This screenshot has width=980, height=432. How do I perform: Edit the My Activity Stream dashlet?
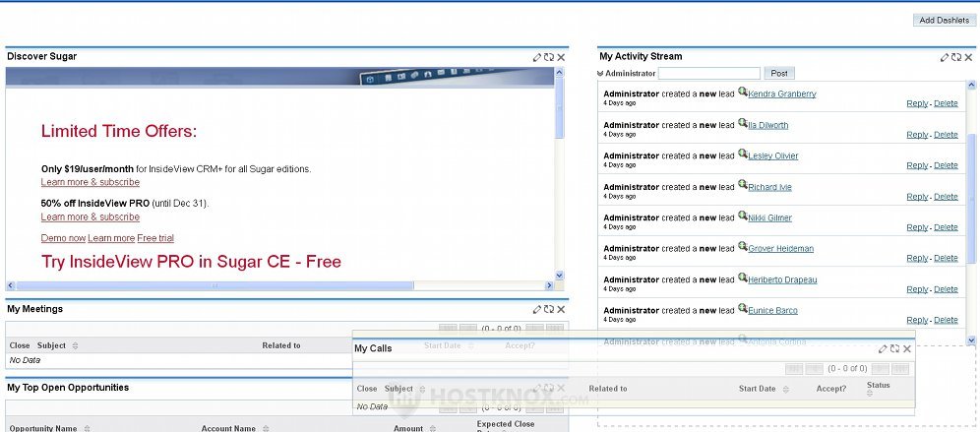pos(945,57)
